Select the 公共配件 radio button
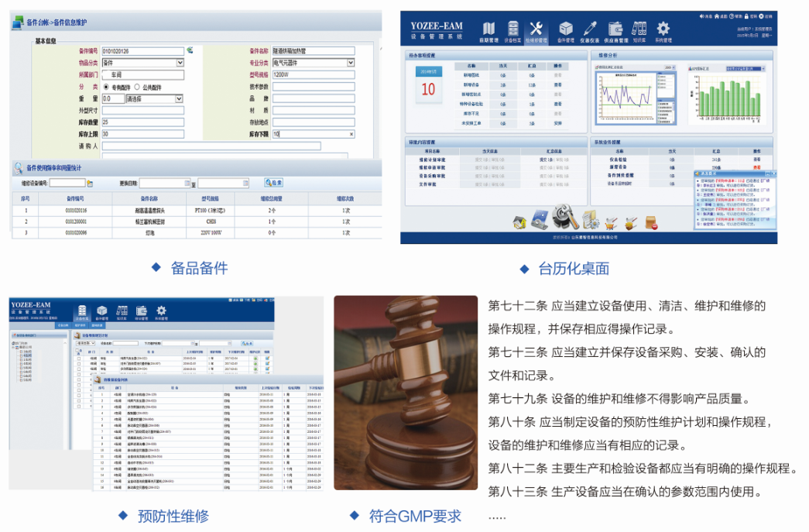Screen dimensions: 809x532 coord(135,86)
